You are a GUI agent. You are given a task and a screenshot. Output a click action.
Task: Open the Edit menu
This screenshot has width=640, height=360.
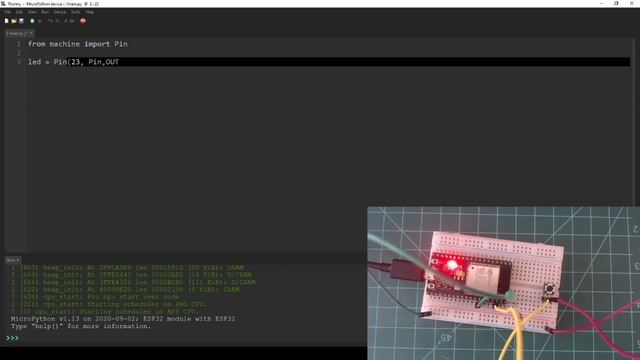[x=19, y=12]
